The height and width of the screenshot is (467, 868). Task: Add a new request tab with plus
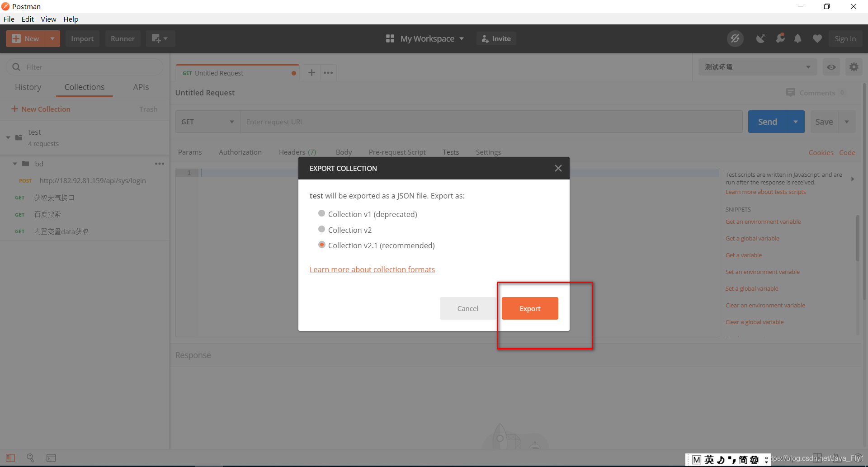[x=311, y=73]
